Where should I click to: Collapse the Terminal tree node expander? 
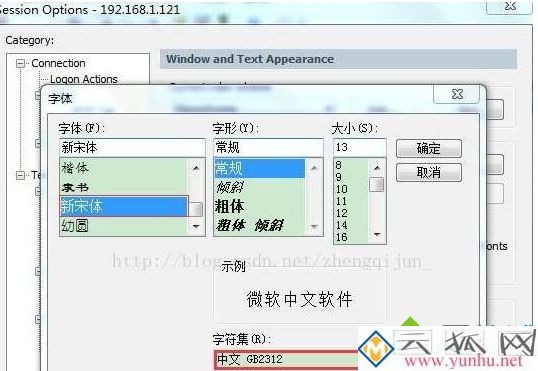pos(21,175)
